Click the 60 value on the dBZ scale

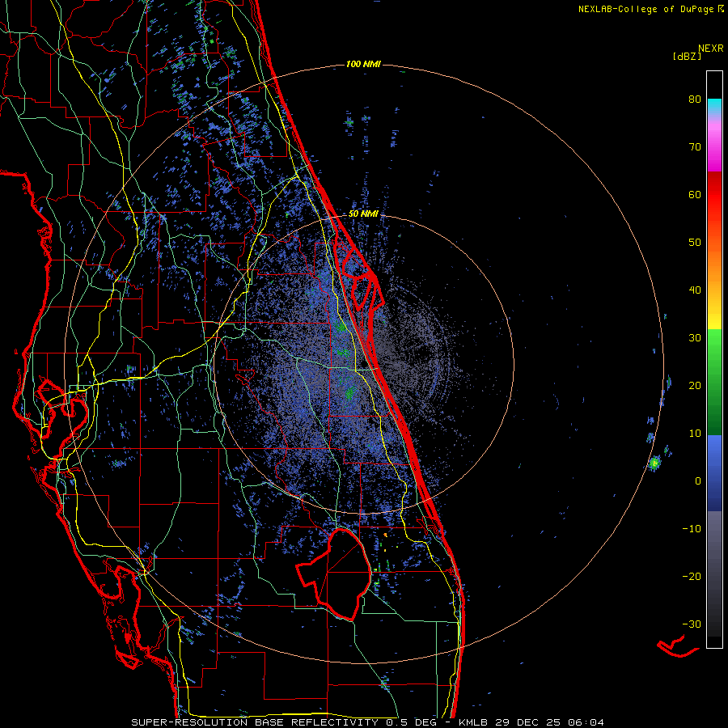pos(695,194)
